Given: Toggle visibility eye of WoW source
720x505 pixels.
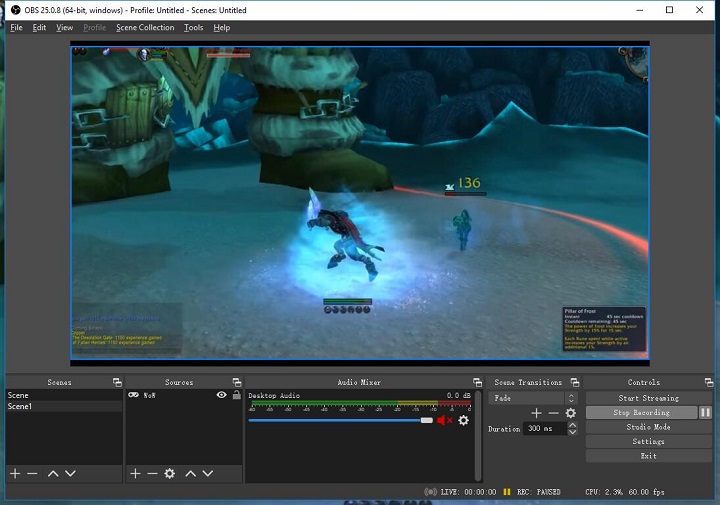Looking at the screenshot, I should click(221, 395).
